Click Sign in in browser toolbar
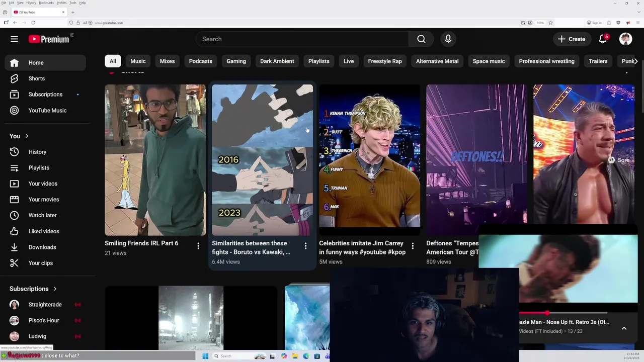644x362 pixels. tap(594, 23)
